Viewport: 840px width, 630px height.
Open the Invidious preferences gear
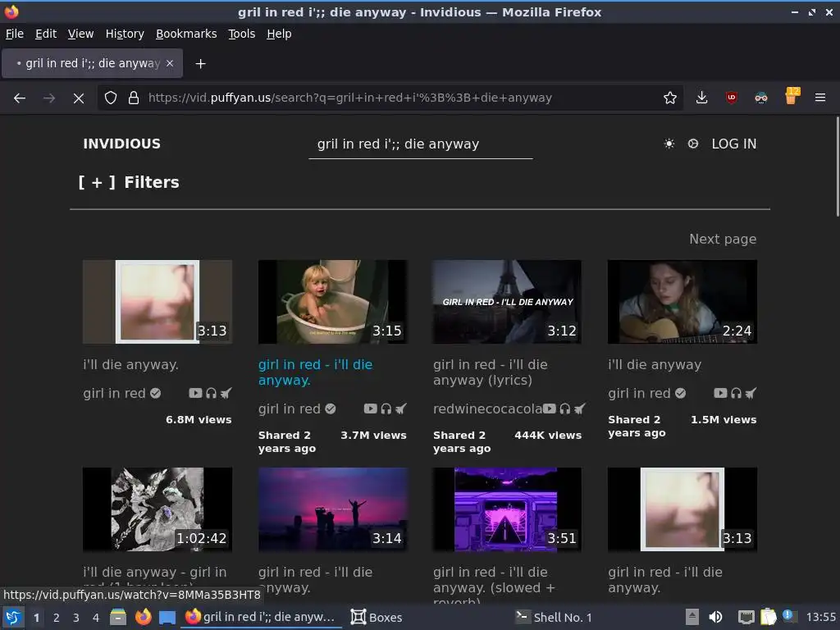pos(692,144)
